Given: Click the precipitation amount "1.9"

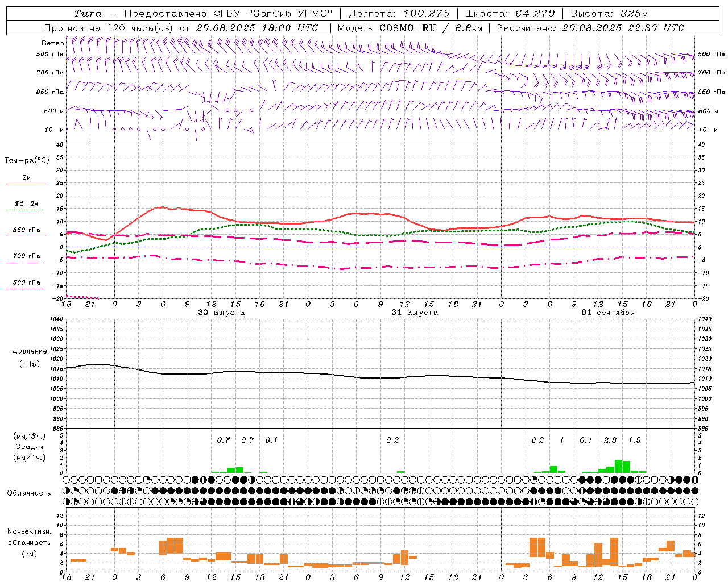Looking at the screenshot, I should (634, 440).
